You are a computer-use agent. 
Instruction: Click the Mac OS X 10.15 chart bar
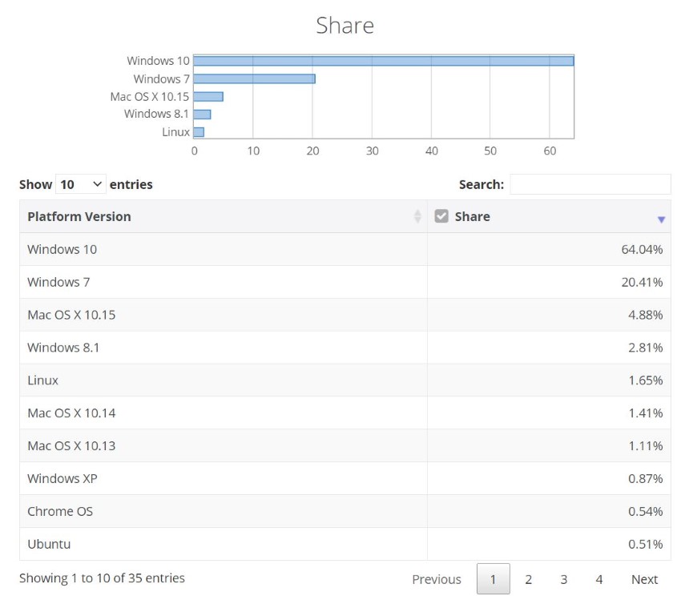pos(208,97)
